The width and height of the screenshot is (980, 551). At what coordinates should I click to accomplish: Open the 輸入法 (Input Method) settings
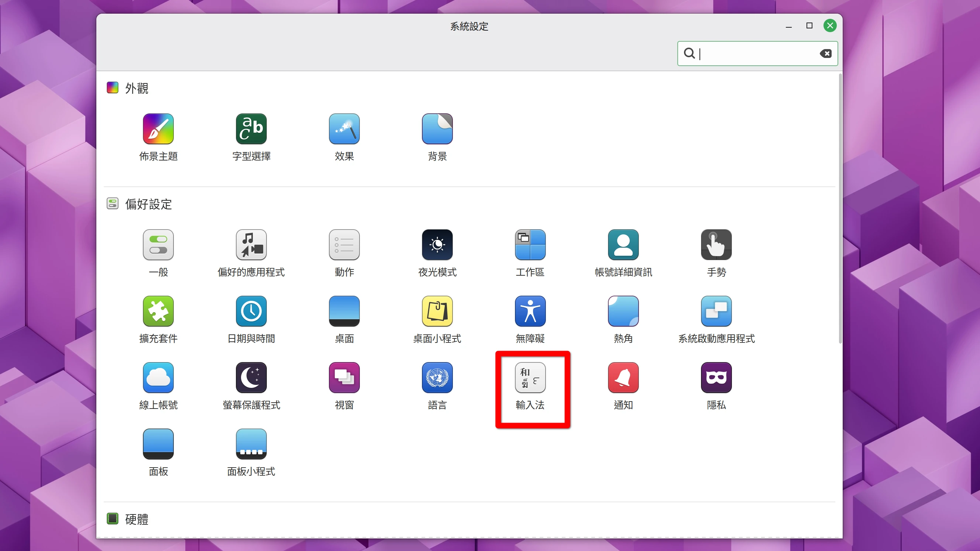530,387
